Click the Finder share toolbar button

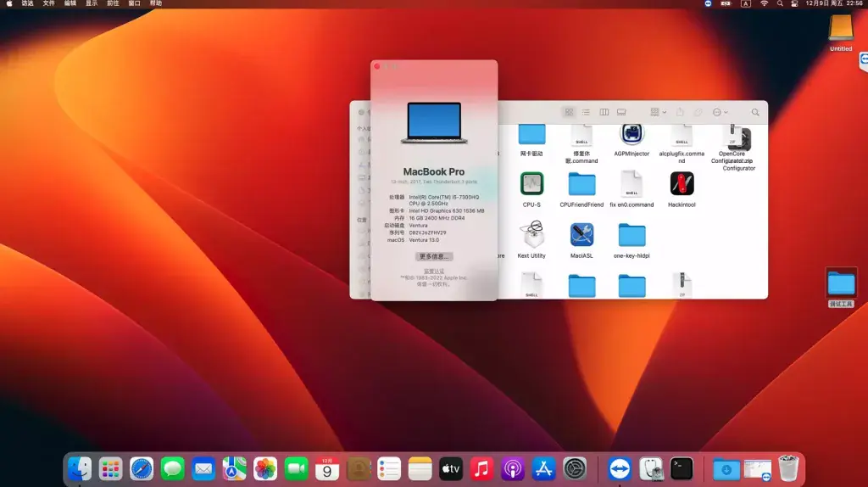pyautogui.click(x=680, y=112)
